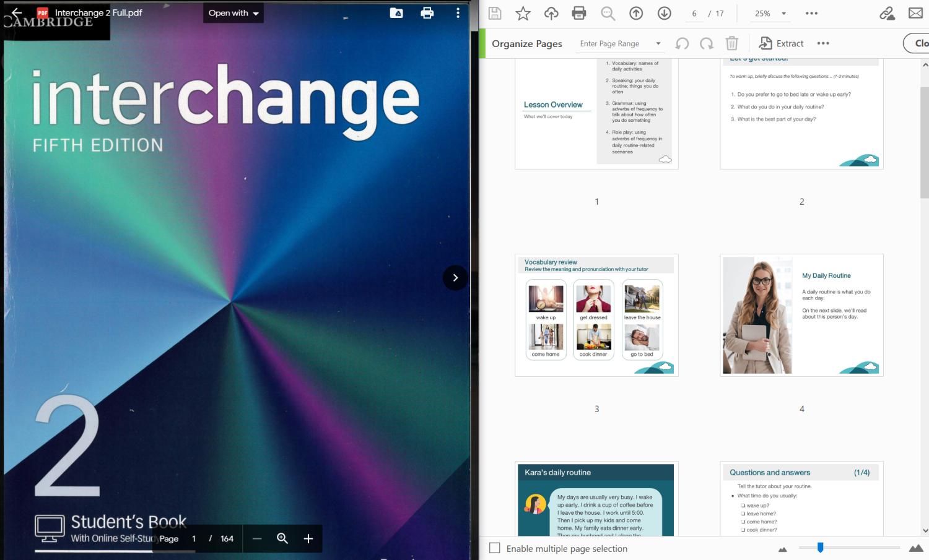Screen dimensions: 929x560
Task: Click the Extract button
Action: point(782,43)
